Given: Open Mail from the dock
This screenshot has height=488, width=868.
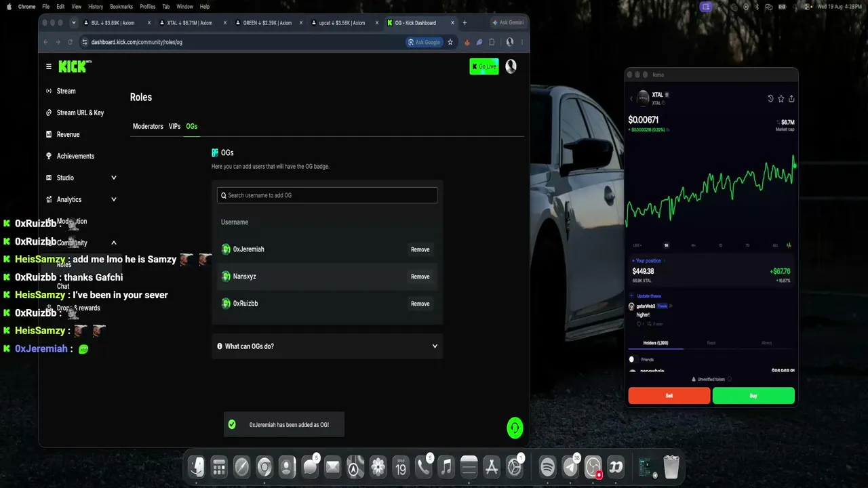Looking at the screenshot, I should (x=332, y=466).
